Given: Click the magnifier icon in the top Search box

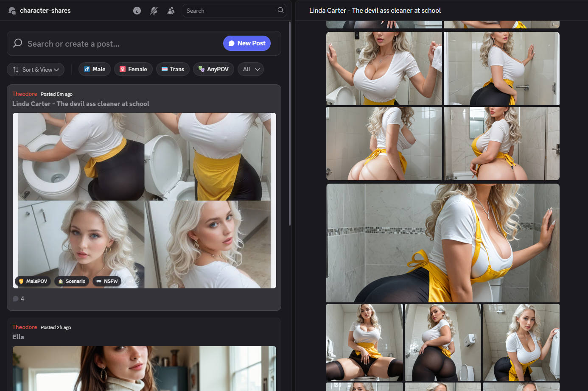Looking at the screenshot, I should tap(280, 10).
